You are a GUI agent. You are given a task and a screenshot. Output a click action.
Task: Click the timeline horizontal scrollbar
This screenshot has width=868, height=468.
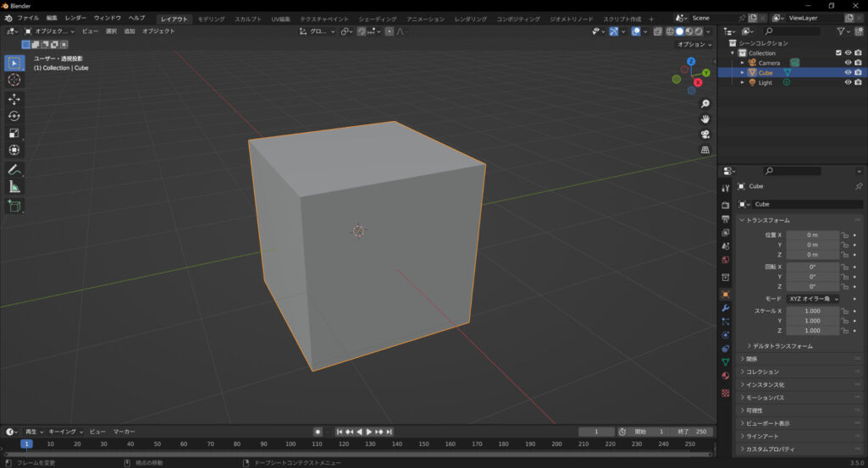pos(357,454)
